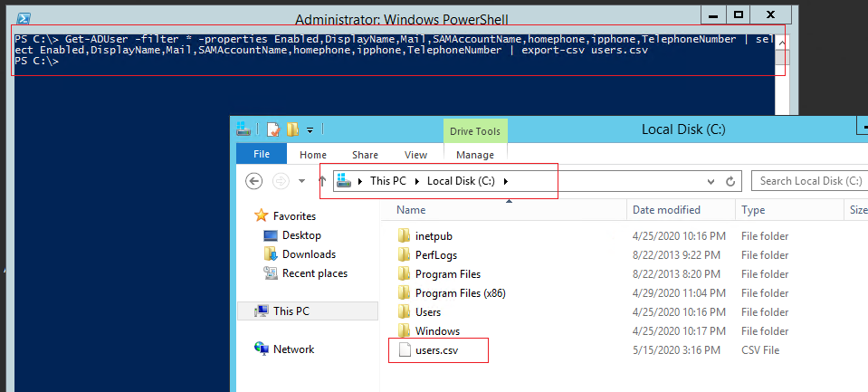Maximize the PowerShell window
868x392 pixels.
738,14
